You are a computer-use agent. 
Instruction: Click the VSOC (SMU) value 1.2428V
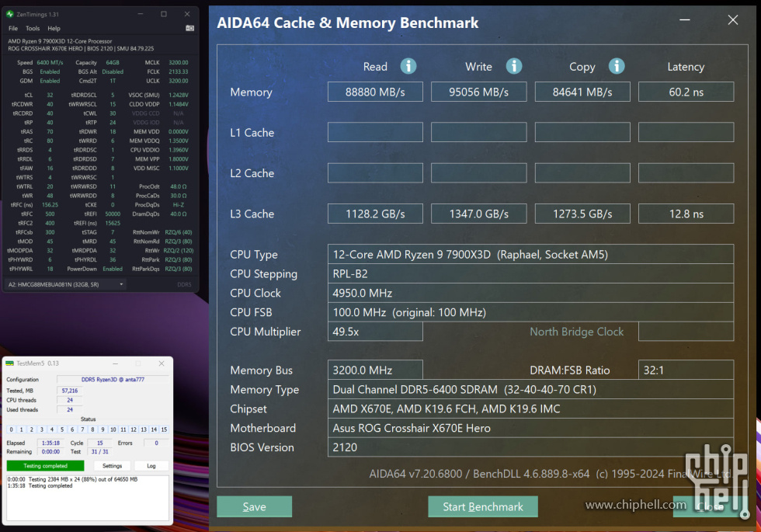(179, 95)
